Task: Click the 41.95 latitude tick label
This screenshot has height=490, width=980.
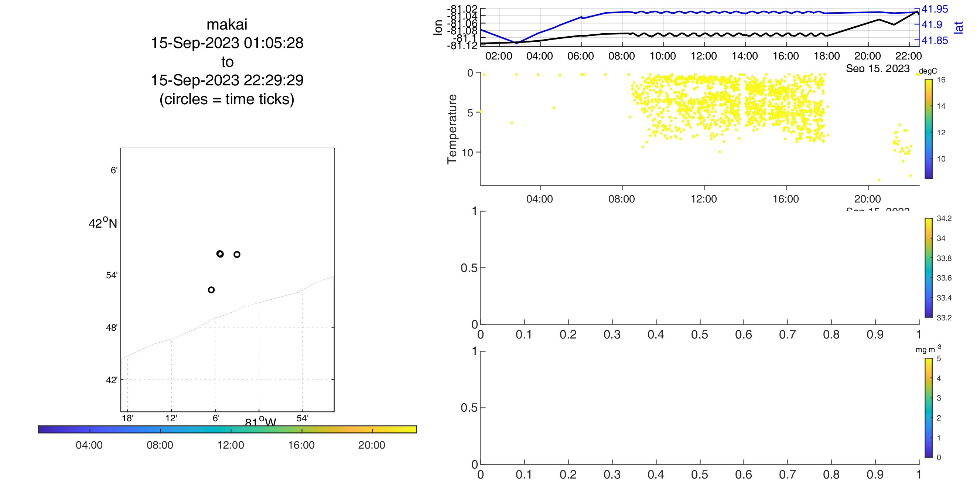Action: tap(935, 9)
